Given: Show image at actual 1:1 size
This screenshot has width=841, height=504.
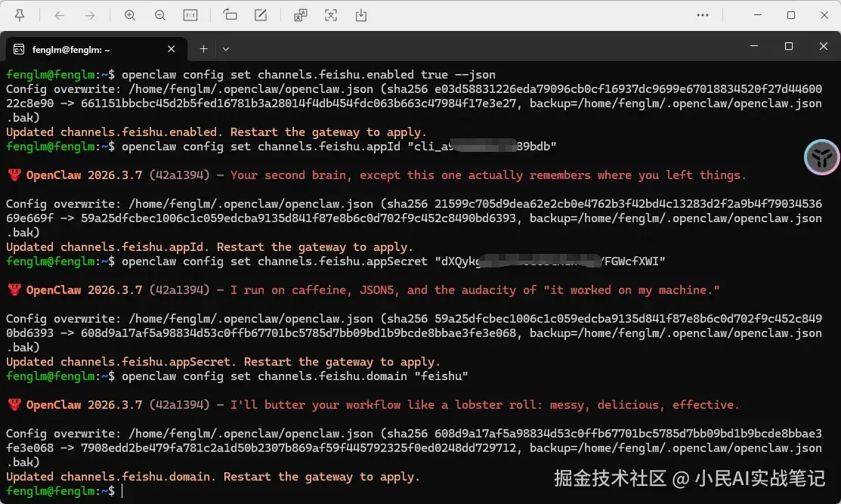Looking at the screenshot, I should pos(190,15).
